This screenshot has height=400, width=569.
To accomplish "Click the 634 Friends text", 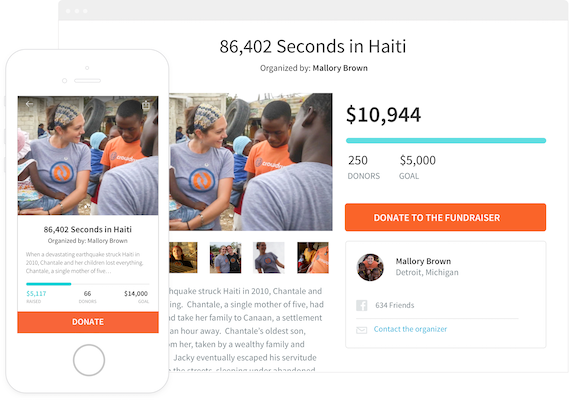I will point(394,305).
